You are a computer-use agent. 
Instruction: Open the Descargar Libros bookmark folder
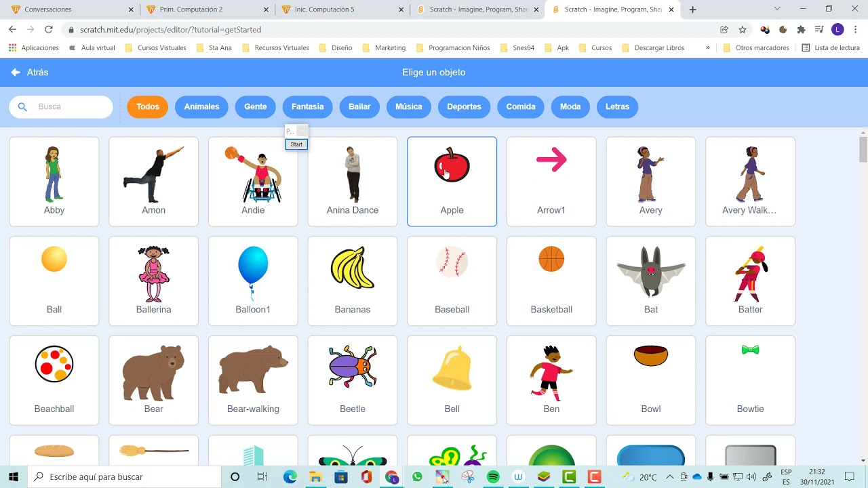tap(654, 48)
